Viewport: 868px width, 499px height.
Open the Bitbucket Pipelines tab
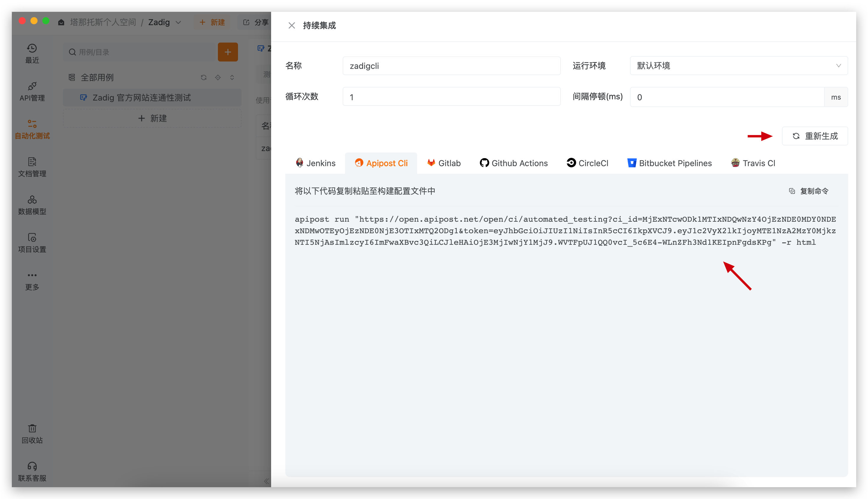tap(669, 163)
